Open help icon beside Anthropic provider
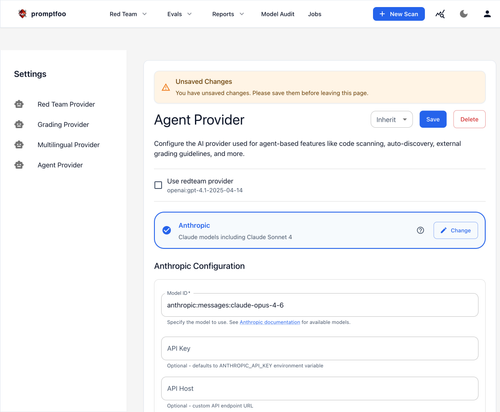 [420, 230]
